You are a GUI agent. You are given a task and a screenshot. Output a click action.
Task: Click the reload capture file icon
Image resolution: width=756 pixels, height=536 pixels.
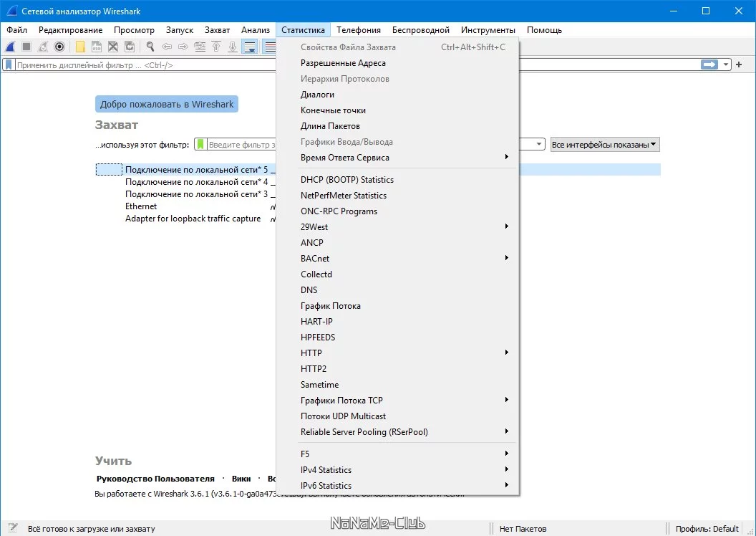point(129,47)
